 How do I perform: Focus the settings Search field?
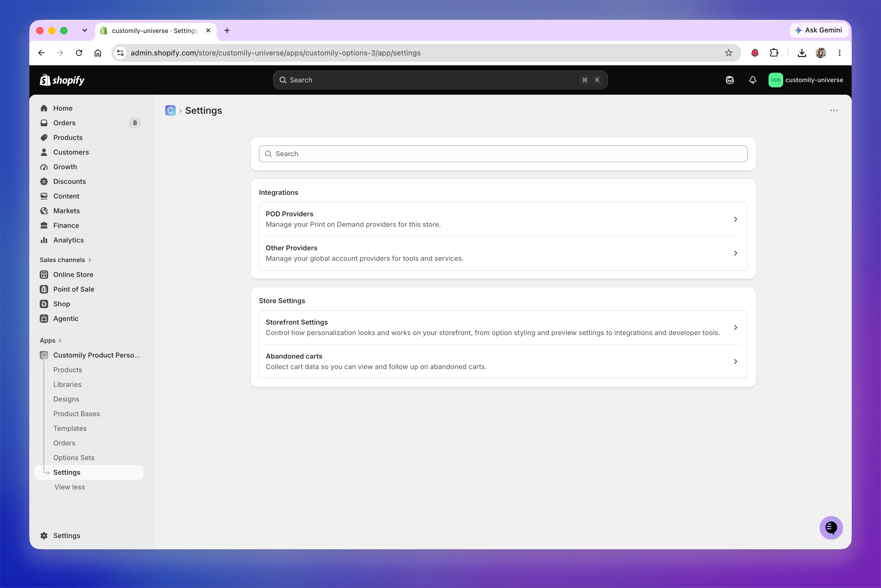coord(502,154)
